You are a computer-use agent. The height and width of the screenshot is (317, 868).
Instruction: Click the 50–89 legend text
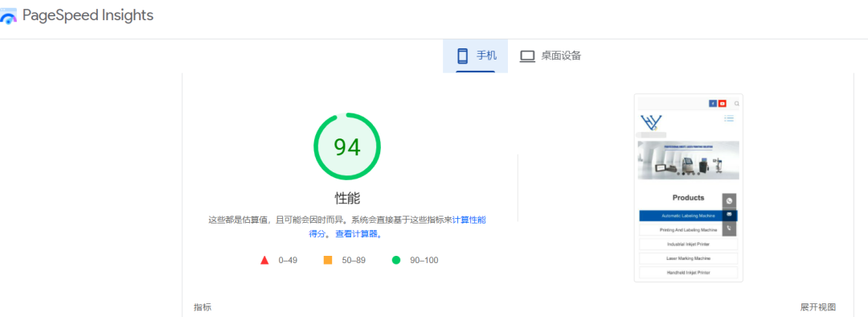[x=353, y=260]
